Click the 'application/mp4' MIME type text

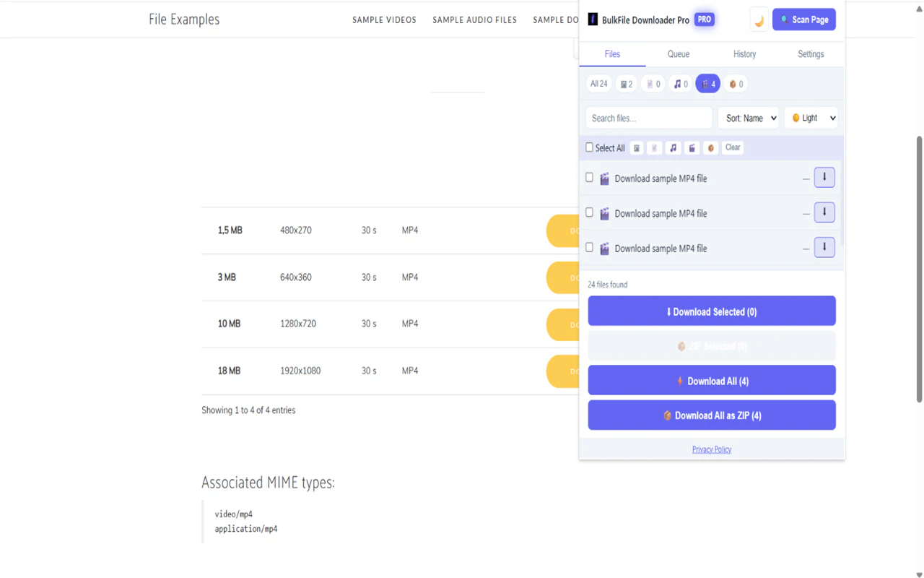[x=246, y=529]
